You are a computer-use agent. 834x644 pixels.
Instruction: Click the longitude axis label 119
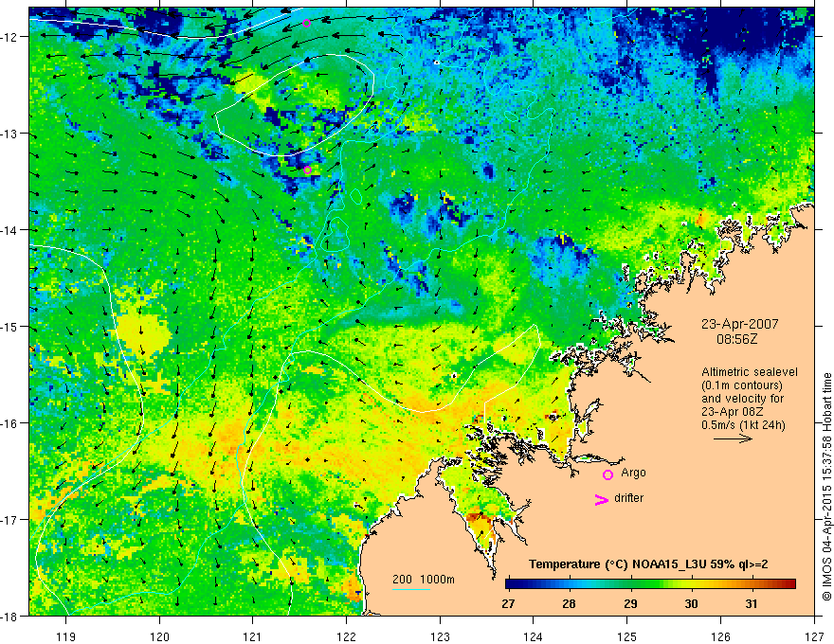click(x=66, y=636)
